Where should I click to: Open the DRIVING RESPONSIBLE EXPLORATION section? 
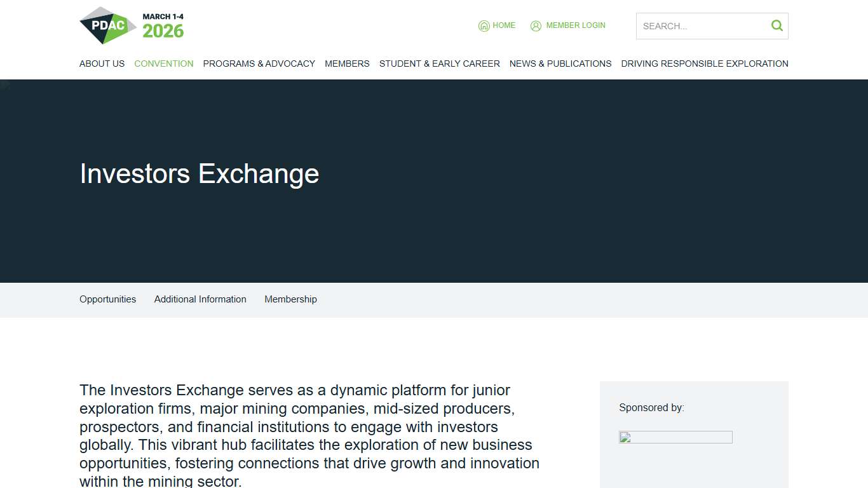click(704, 64)
